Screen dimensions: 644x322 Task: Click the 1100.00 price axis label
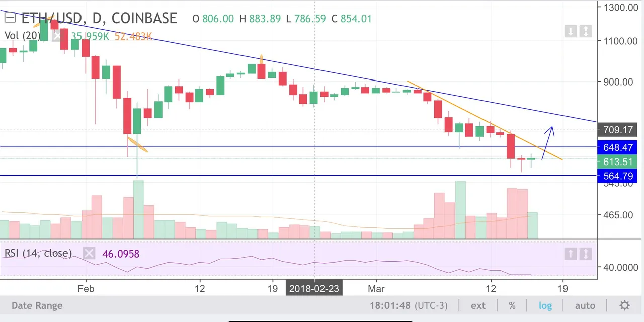(621, 41)
